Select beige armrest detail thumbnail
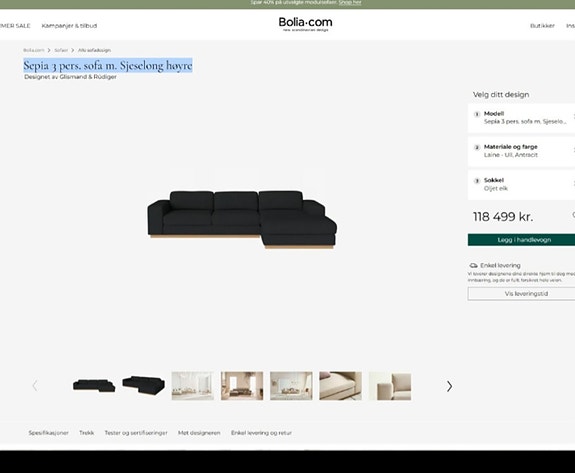This screenshot has width=575, height=473. coord(390,386)
